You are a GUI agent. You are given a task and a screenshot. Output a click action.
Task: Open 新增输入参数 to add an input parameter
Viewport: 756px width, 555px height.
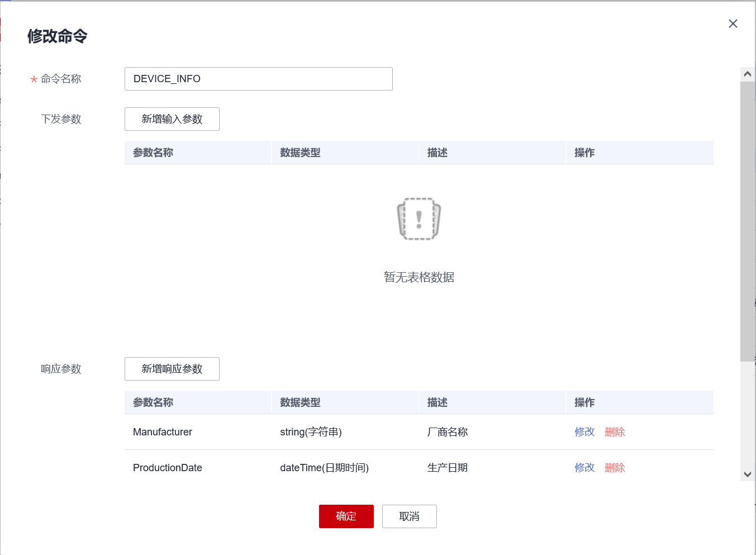(x=172, y=119)
